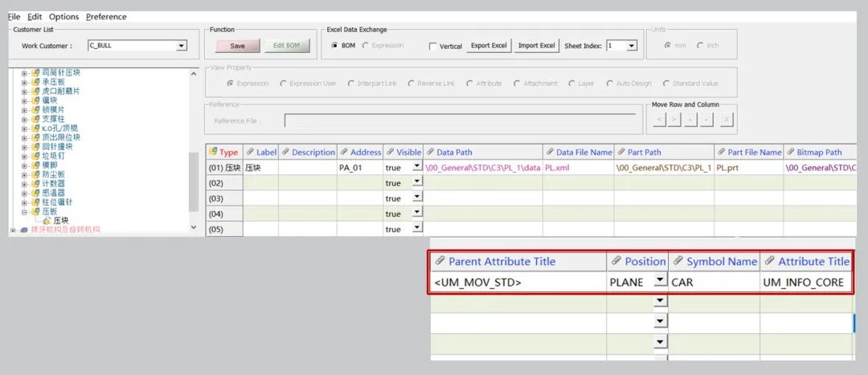Click paperclip icon by Parent Attribute Title

tap(440, 261)
